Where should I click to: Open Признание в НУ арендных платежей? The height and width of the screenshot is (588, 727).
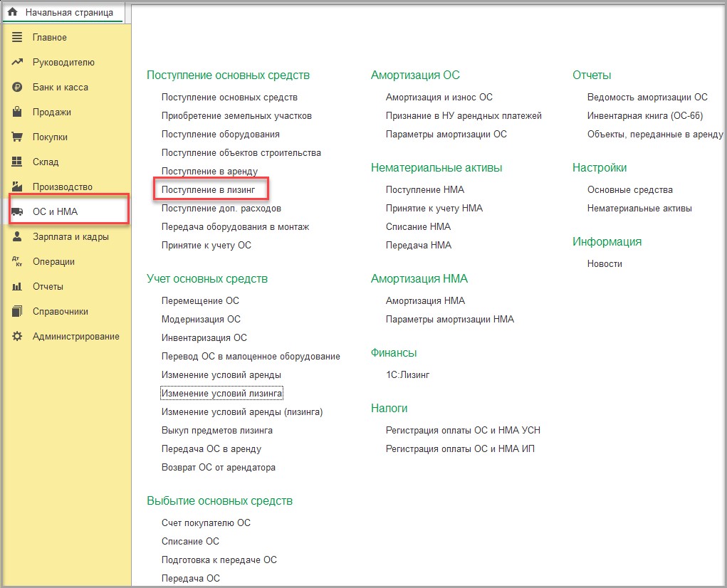click(464, 116)
